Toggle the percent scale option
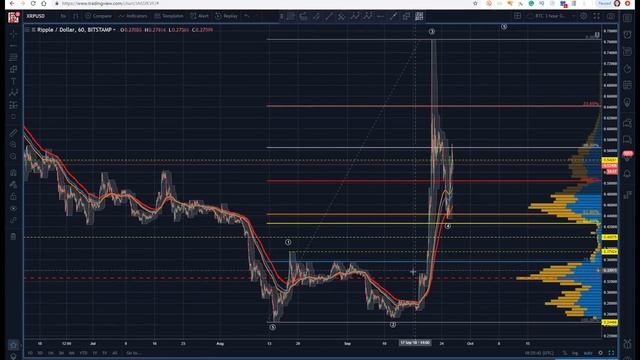 tap(565, 353)
